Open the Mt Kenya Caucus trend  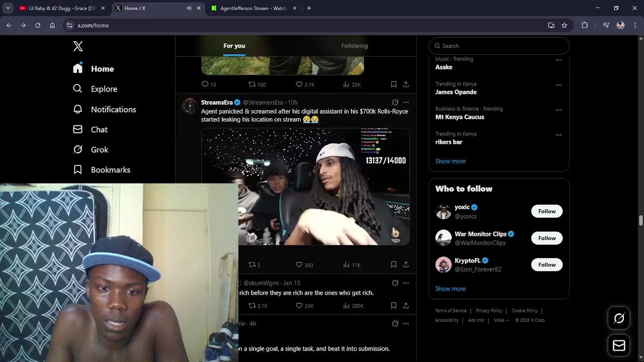click(x=460, y=117)
